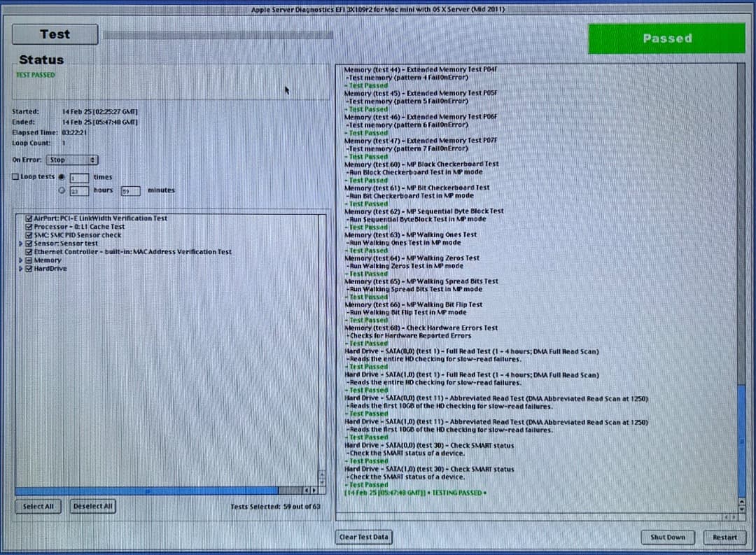Uncheck Processor 0 L1 Cache Test

pos(28,226)
